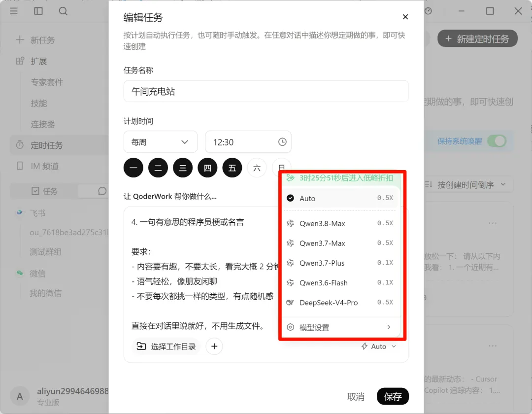Toggle Tuesday (二) day selector

(x=158, y=168)
